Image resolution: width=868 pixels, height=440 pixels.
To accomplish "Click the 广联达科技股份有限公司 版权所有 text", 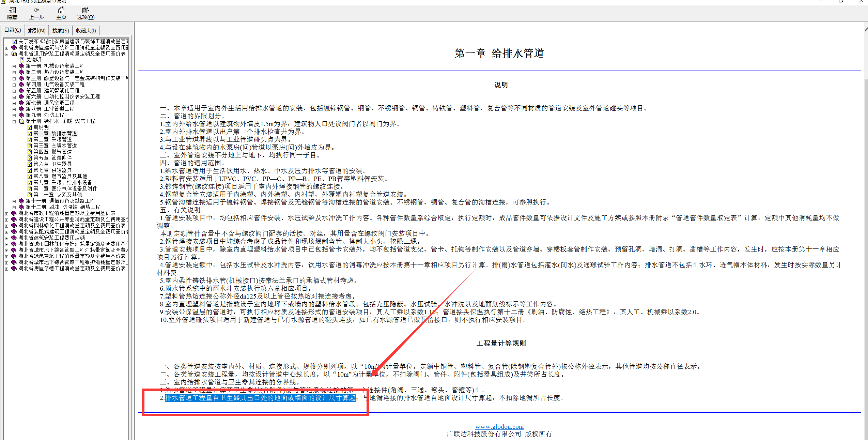I will pos(499,434).
